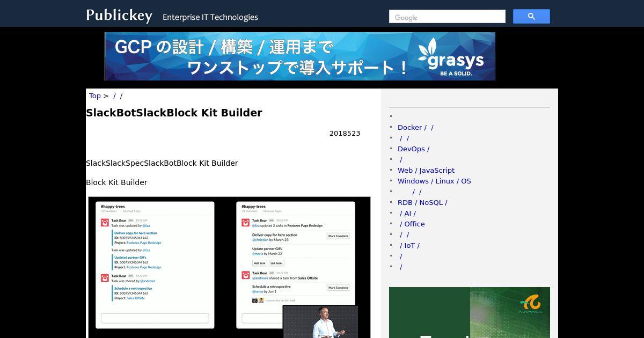
Task: Click the Publickey site logo
Action: pyautogui.click(x=119, y=16)
